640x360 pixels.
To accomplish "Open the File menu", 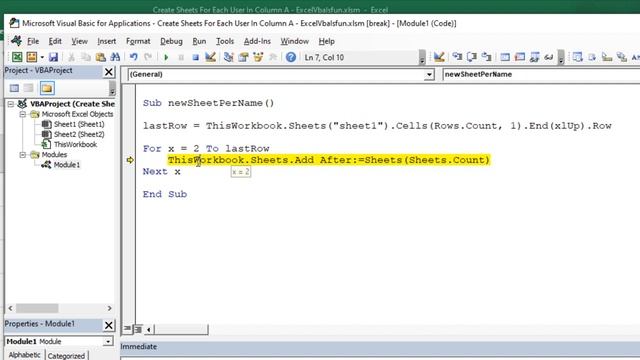I will point(33,41).
